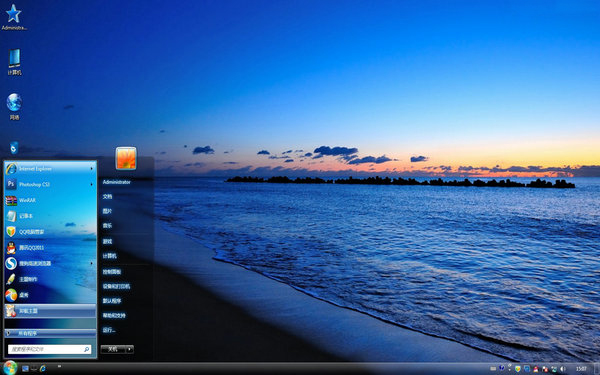The height and width of the screenshot is (375, 600).
Task: Open 主题制作 with the pencil icon
Action: pyautogui.click(x=50, y=279)
